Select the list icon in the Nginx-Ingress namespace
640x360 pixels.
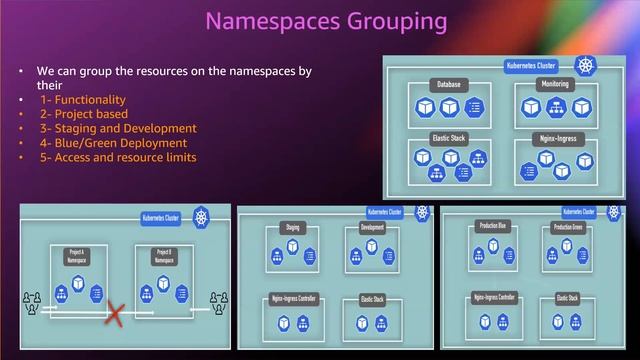click(529, 171)
